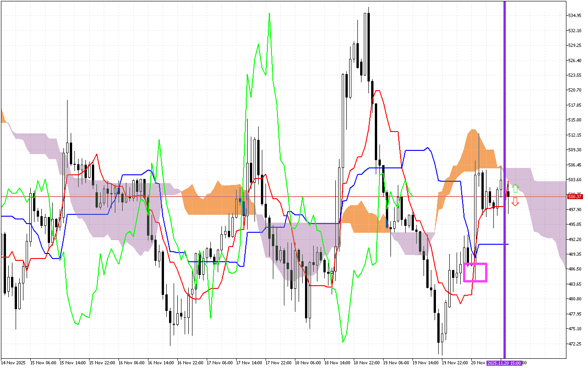This screenshot has width=588, height=368.
Task: Click the 18 Nov 06:00 time label
Action: click(309, 363)
